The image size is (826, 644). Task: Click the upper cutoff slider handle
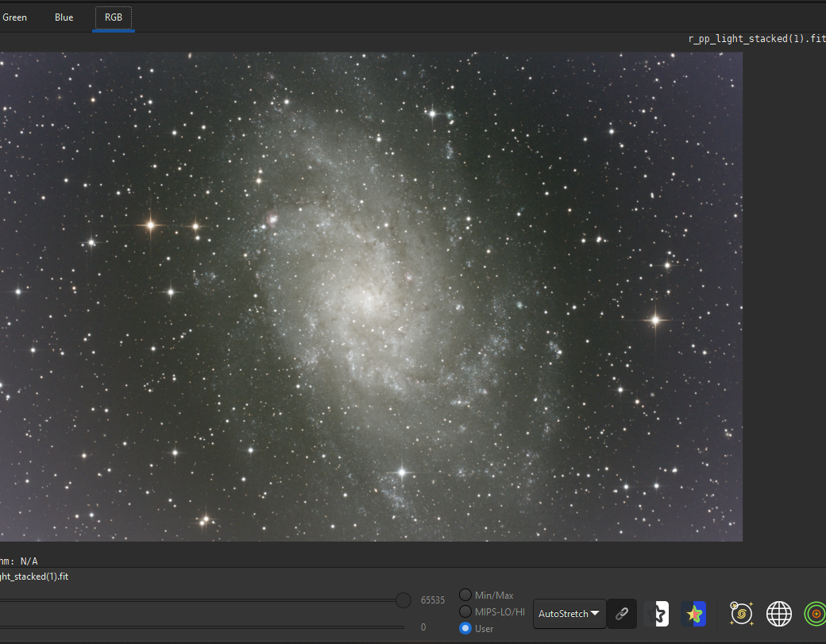coord(403,600)
